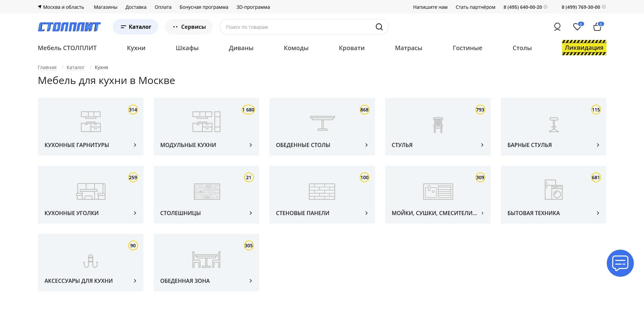Open the Матрасы menu item

408,48
